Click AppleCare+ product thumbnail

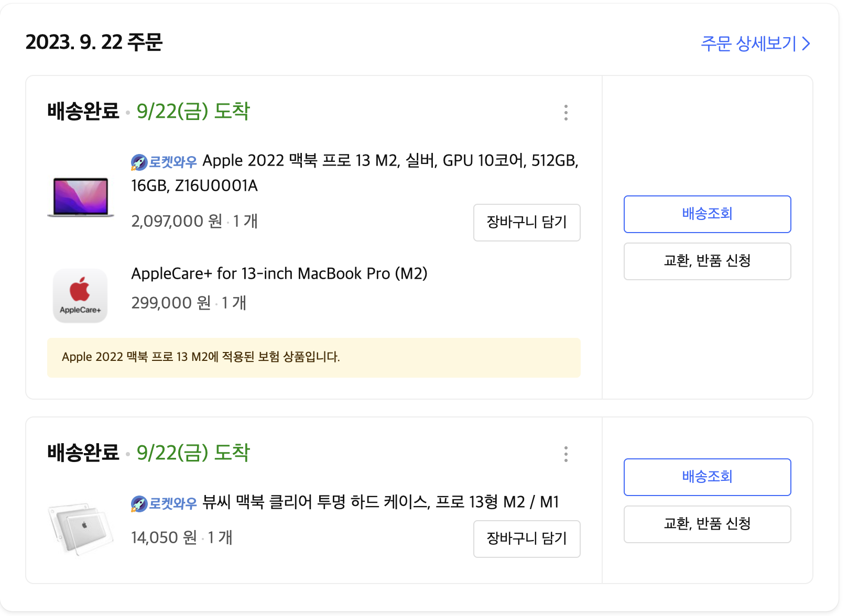coord(80,295)
